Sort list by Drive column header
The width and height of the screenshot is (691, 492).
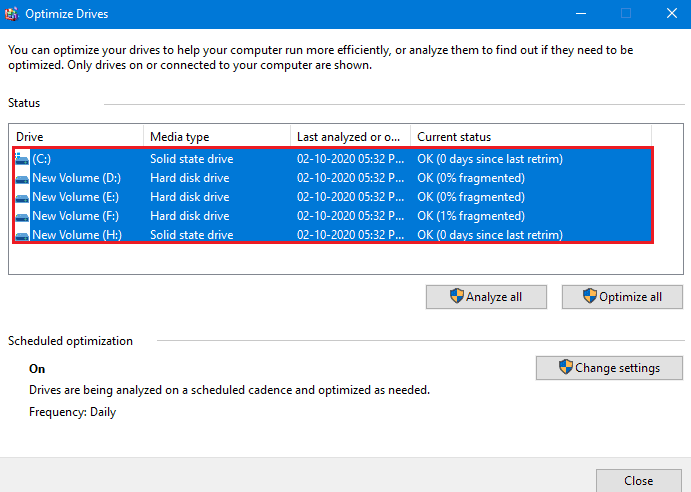(78, 137)
